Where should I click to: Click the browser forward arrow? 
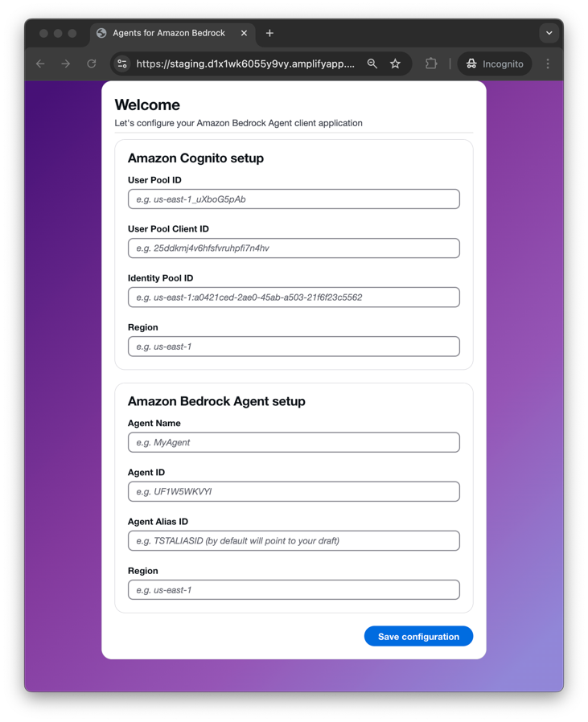(66, 64)
